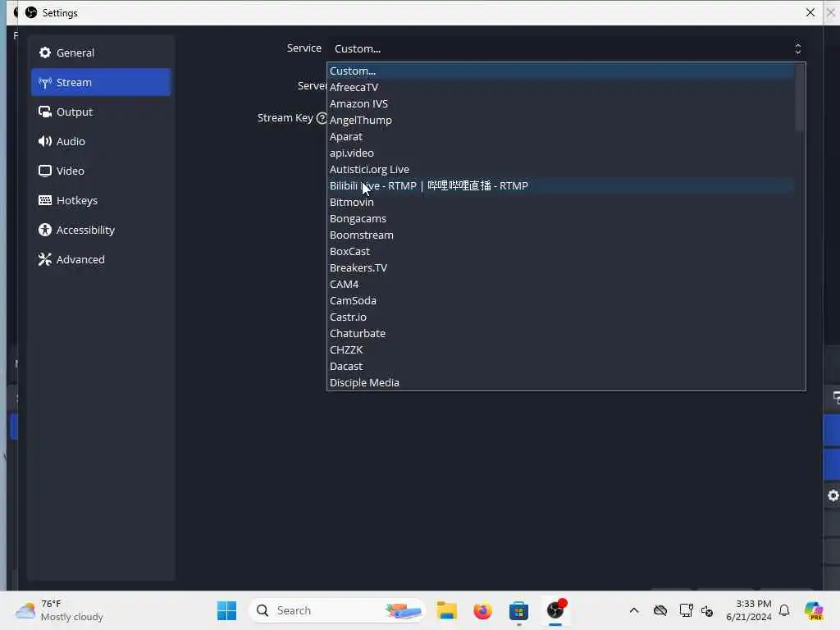Click the taskbar Search box
840x630 pixels.
coord(337,610)
